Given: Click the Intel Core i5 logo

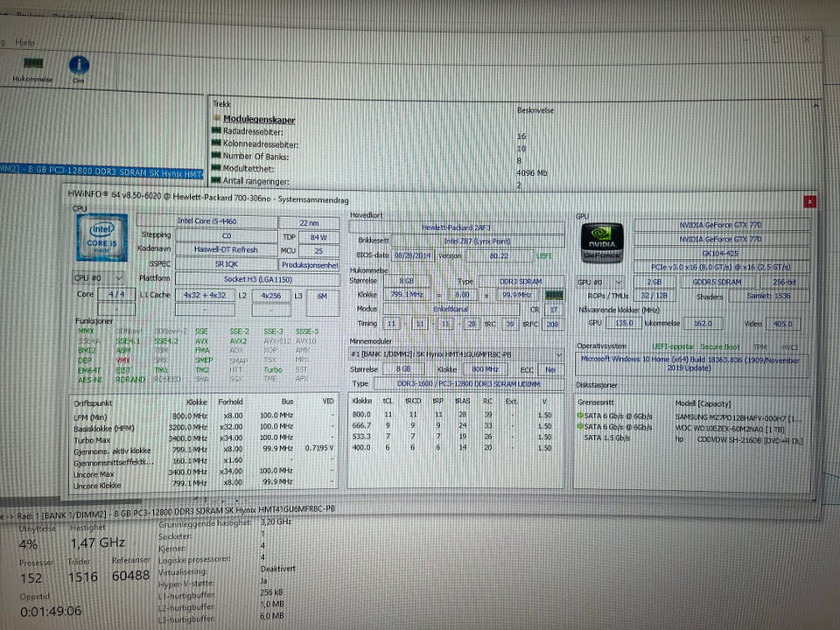Looking at the screenshot, I should point(101,237).
